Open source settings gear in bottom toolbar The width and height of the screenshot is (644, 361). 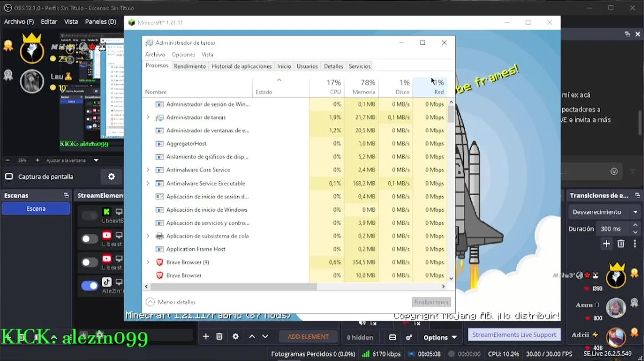pos(235,337)
